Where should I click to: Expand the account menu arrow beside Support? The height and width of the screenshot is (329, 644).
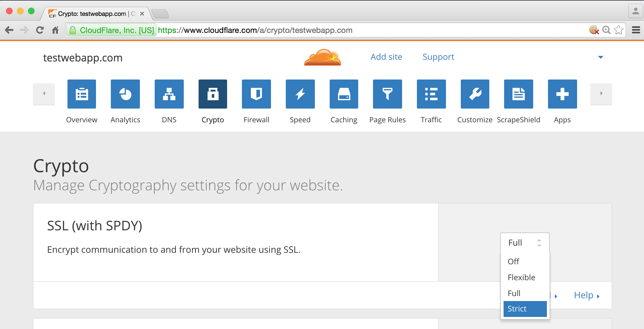600,57
